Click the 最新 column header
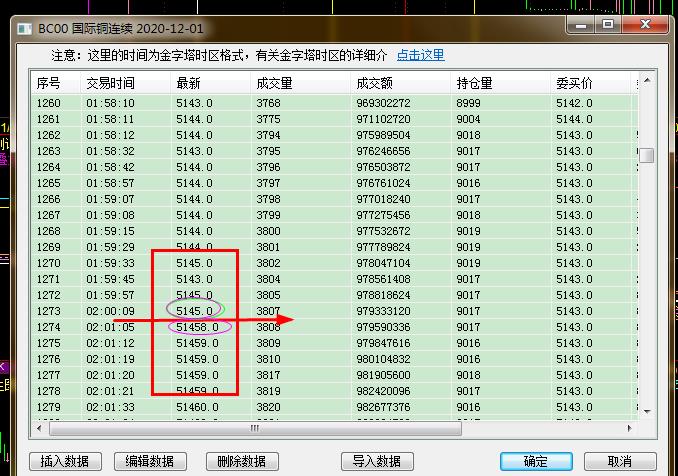Image resolution: width=678 pixels, height=476 pixels. 211,83
